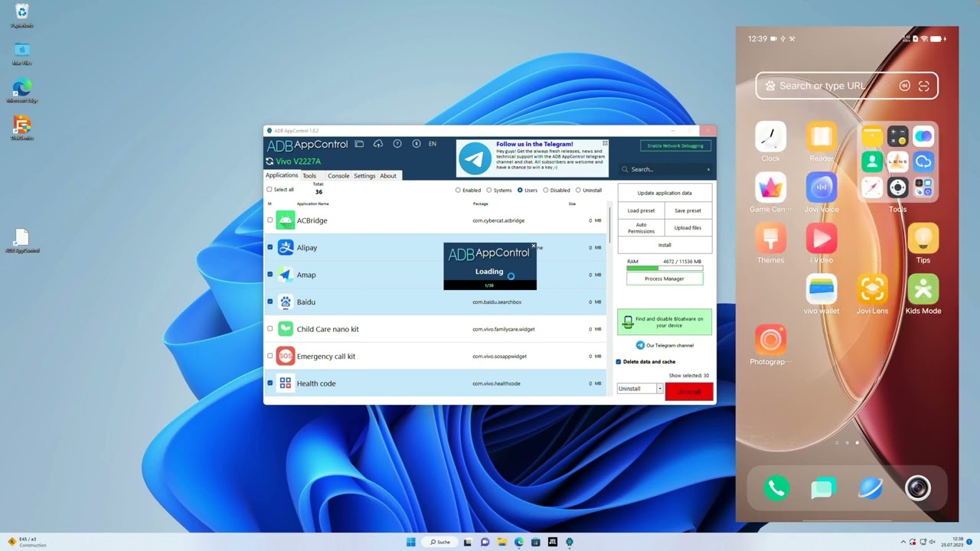The image size is (980, 551).
Task: Select the Enabled filter radio button
Action: tap(458, 190)
